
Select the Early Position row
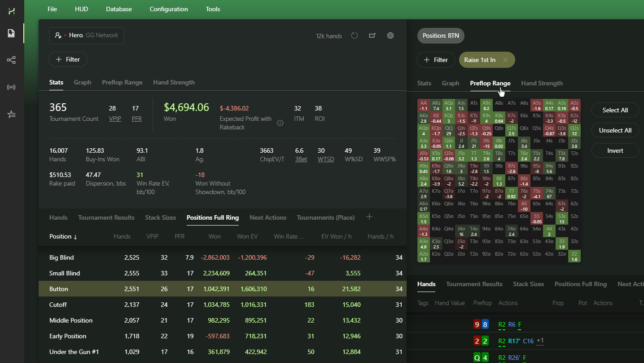pos(223,336)
